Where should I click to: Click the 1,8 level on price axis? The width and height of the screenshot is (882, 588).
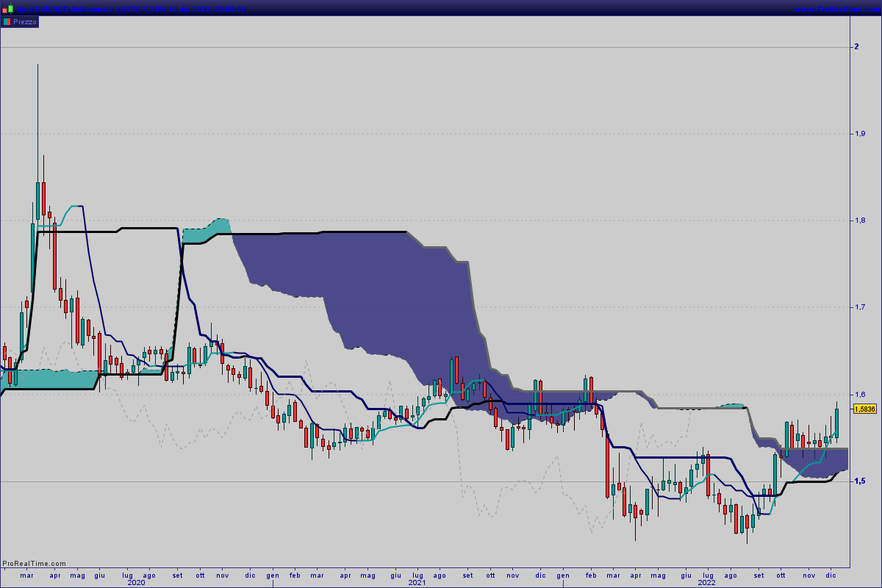click(x=859, y=220)
